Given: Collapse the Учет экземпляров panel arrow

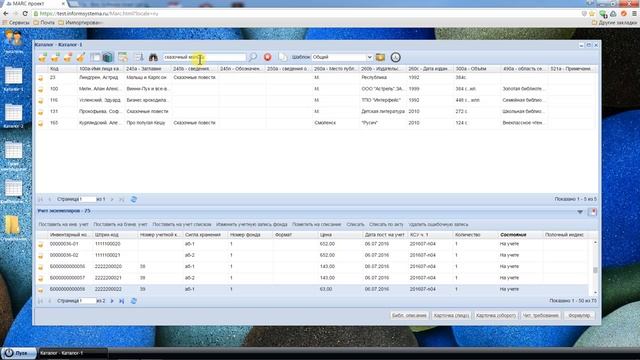Looking at the screenshot, I should point(580,211).
